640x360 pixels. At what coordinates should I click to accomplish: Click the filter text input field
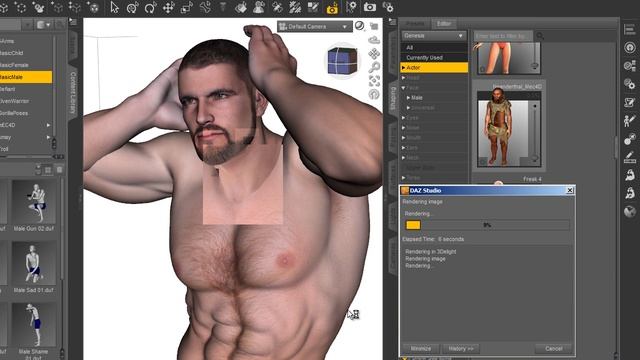point(504,36)
